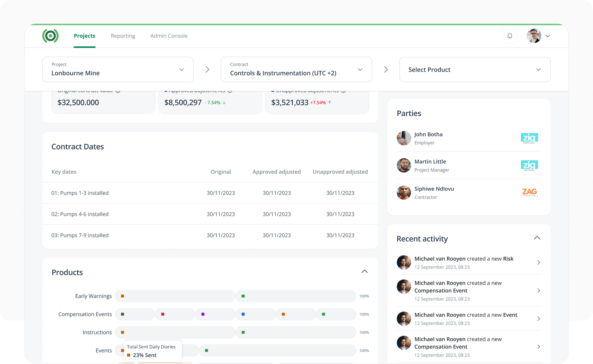Open the notifications bell
593x364 pixels.
[x=510, y=36]
